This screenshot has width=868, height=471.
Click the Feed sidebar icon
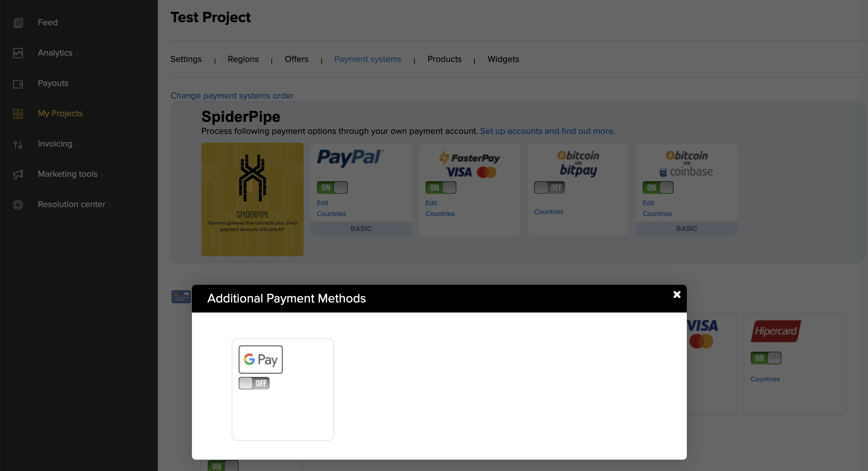(18, 23)
